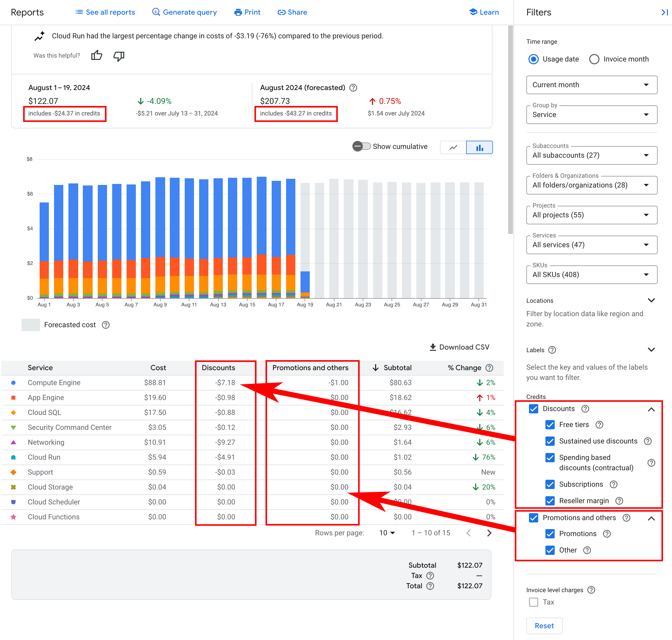Click the See all reports menu item

pos(105,12)
